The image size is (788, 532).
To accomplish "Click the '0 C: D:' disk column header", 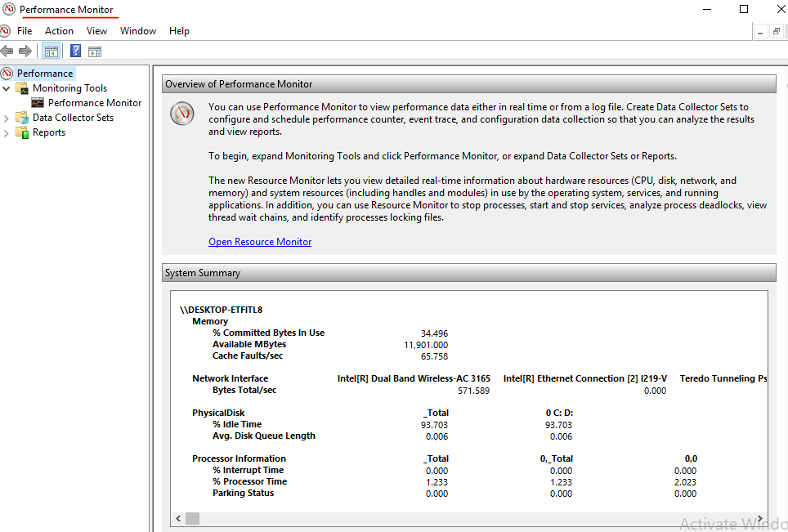I will 559,413.
